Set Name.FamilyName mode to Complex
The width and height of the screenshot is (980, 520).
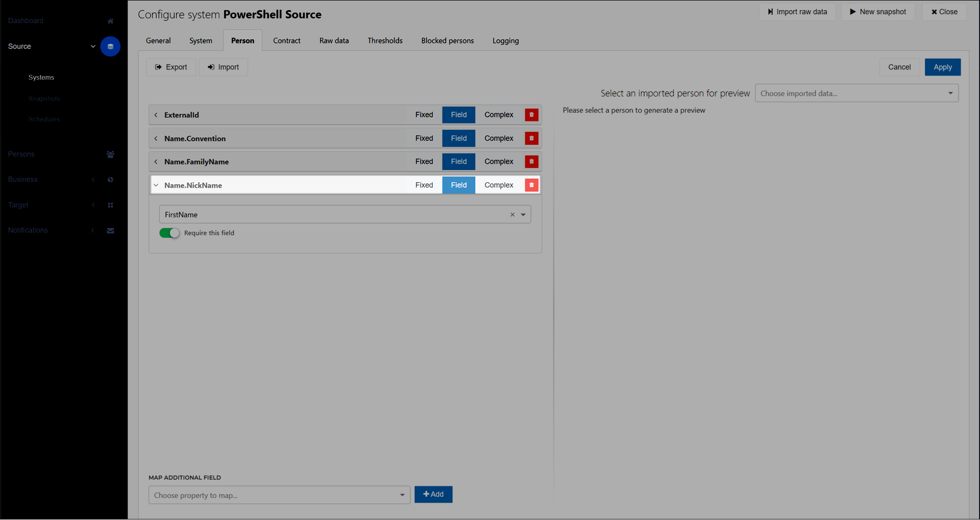[499, 162]
